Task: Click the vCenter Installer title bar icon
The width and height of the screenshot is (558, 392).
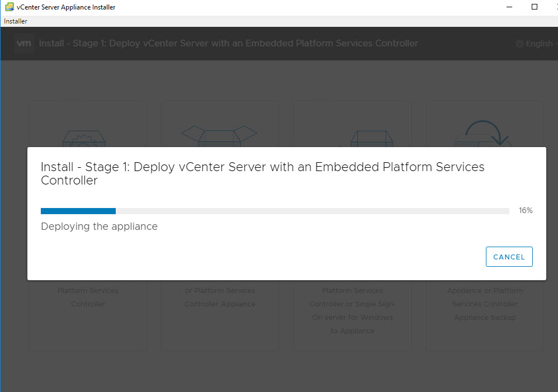Action: coord(9,7)
